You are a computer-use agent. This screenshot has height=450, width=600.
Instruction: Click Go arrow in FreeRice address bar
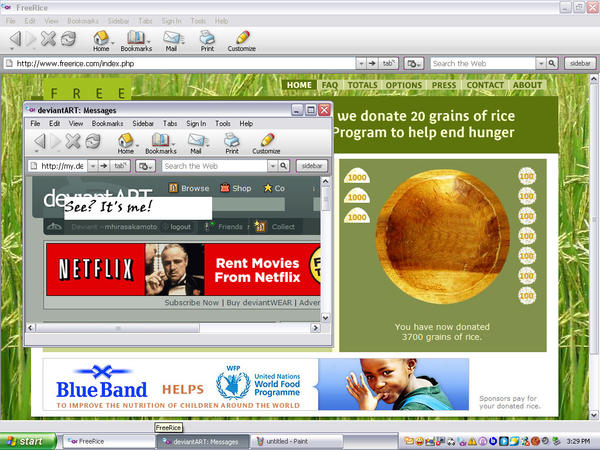(x=372, y=64)
